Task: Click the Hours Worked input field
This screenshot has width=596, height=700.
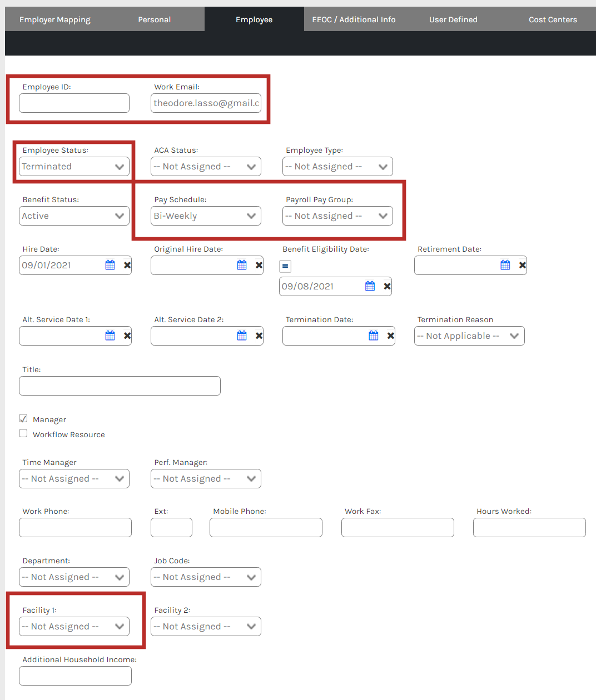Action: (x=529, y=528)
